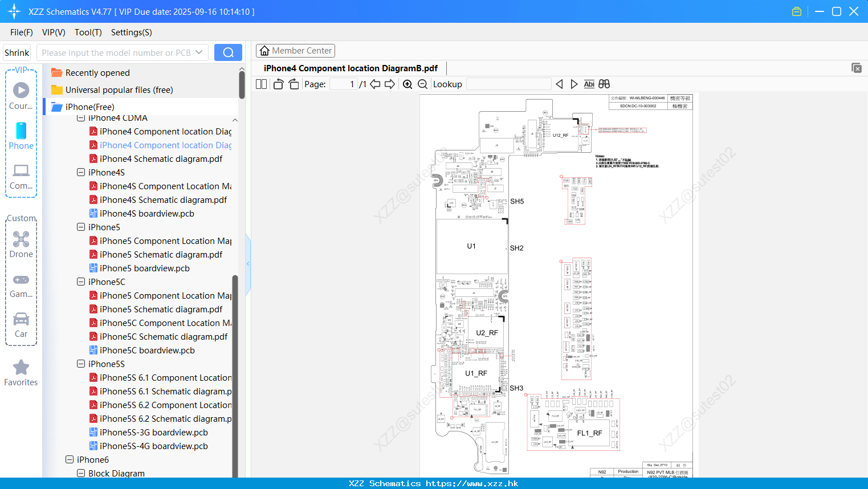Open the Courses sidebar category
868x489 pixels.
pyautogui.click(x=21, y=96)
